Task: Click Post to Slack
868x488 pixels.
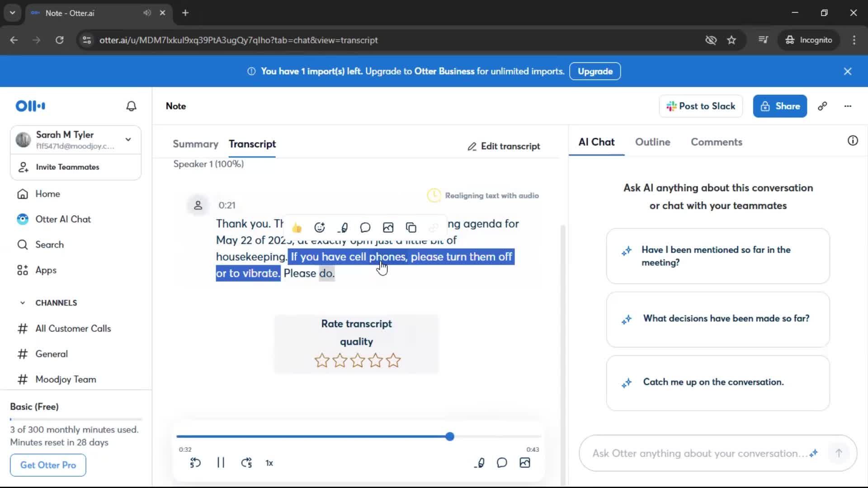Action: click(701, 106)
